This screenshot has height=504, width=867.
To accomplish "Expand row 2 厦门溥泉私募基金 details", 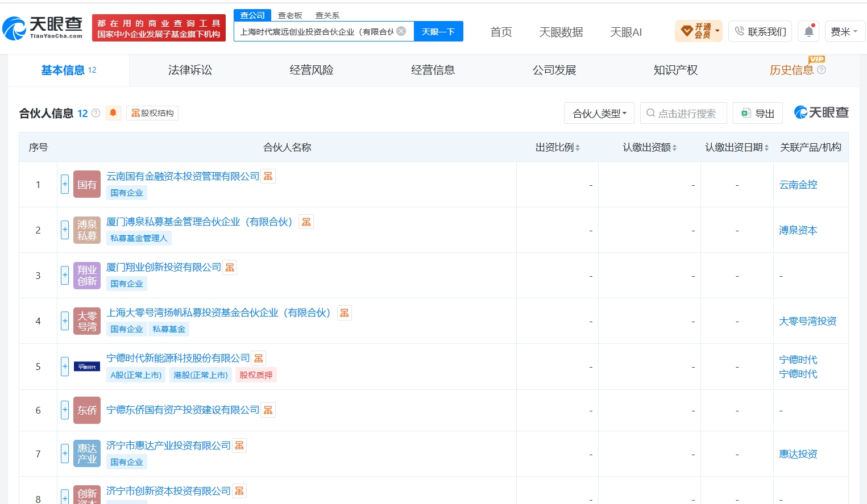I will [65, 230].
